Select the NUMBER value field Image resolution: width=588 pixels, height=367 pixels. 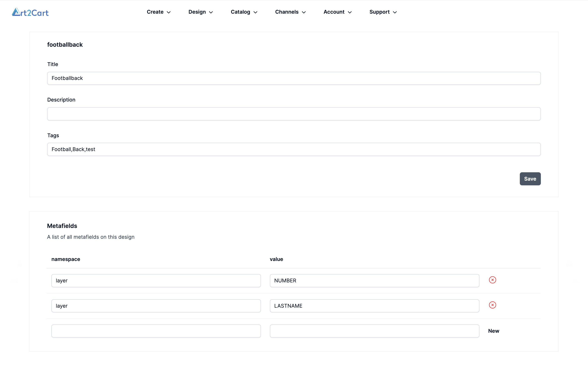click(374, 281)
